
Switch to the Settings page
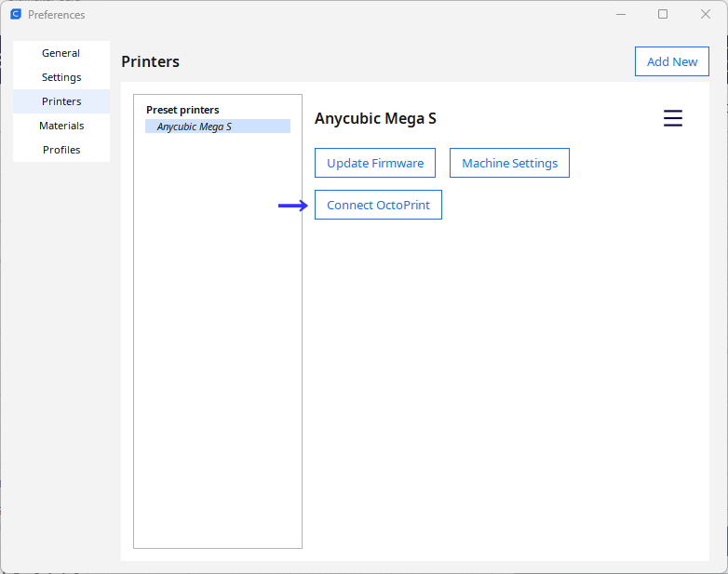[x=61, y=77]
